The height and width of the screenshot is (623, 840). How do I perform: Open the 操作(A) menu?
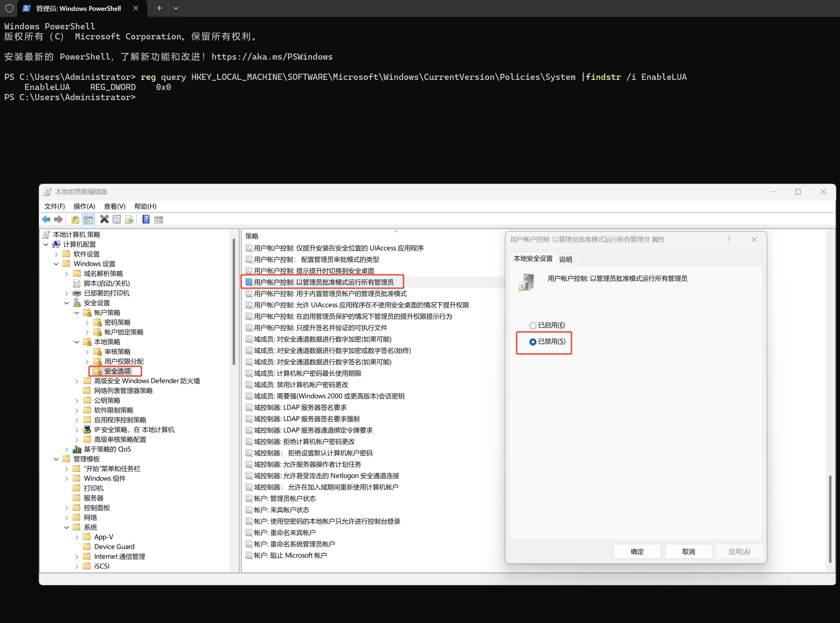pos(84,206)
